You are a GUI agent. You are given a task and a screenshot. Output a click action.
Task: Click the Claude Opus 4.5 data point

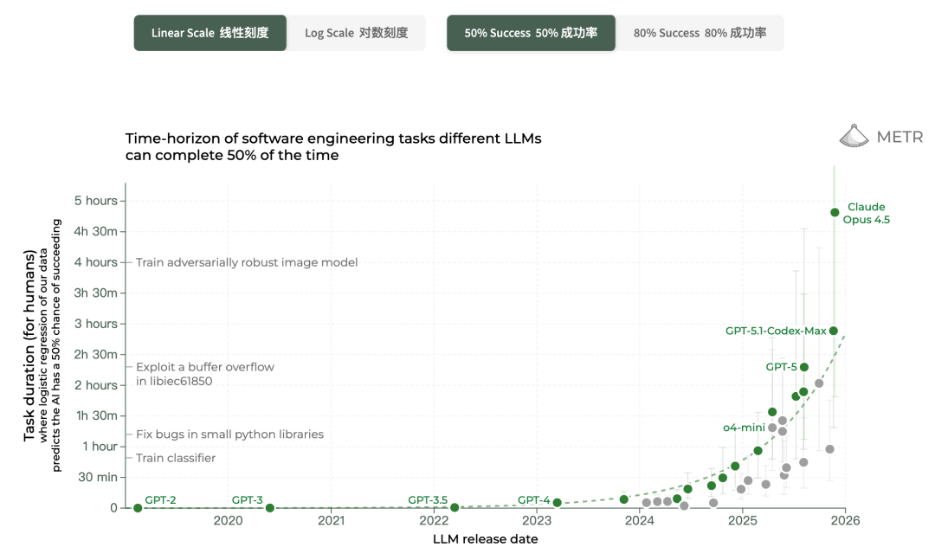pos(835,212)
